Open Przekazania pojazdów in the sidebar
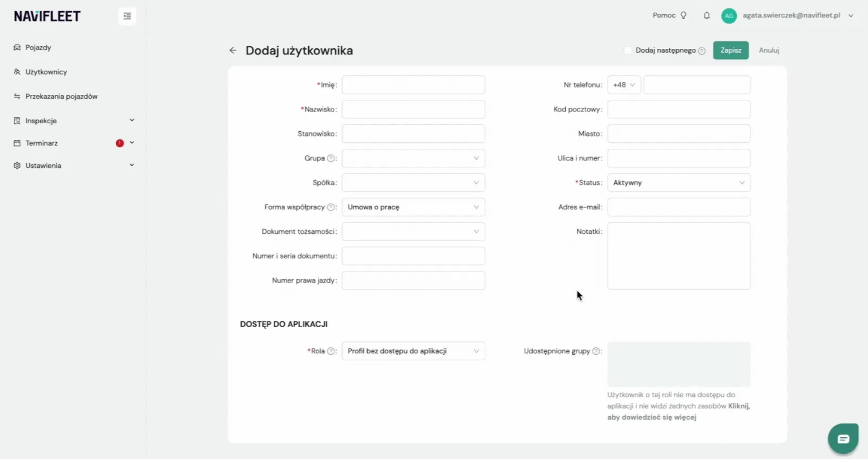This screenshot has width=868, height=459. 62,96
